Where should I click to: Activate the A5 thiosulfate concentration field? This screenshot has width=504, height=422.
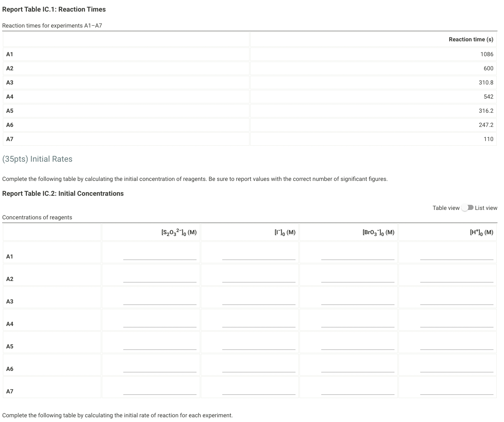click(x=160, y=345)
